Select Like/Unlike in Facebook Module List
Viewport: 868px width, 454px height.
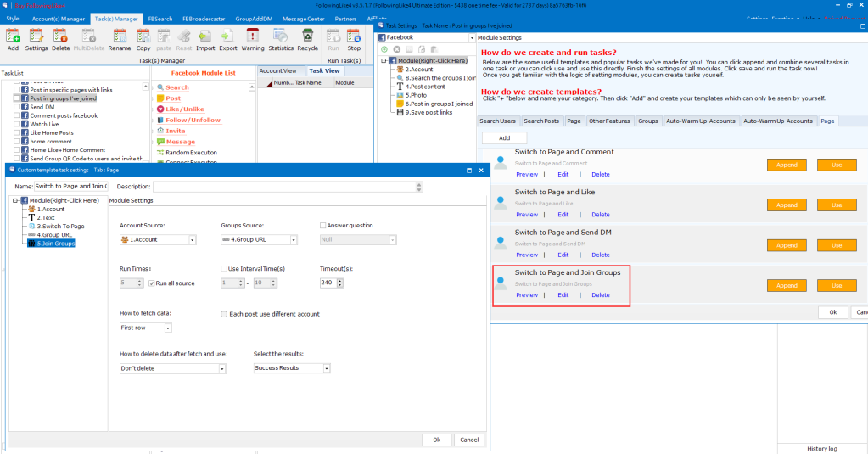tap(184, 109)
